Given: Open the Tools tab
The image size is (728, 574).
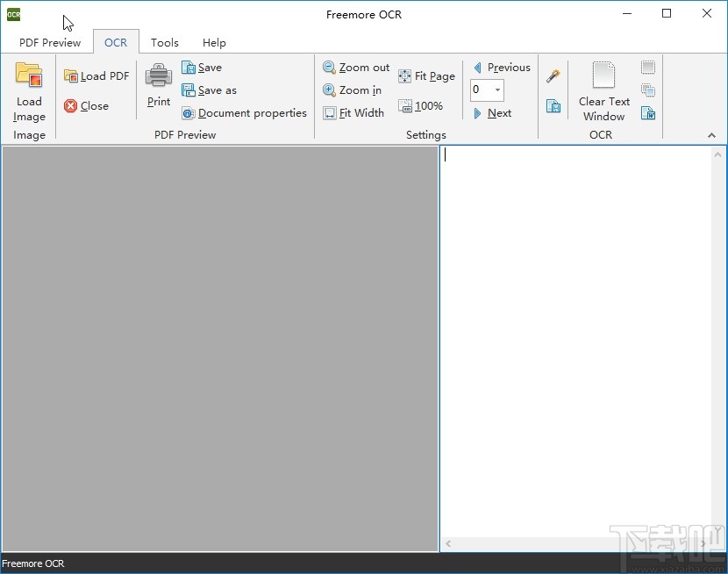Looking at the screenshot, I should point(164,42).
